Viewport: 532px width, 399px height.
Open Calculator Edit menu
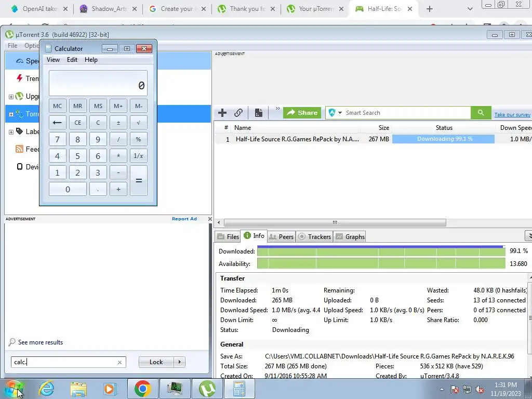click(72, 60)
